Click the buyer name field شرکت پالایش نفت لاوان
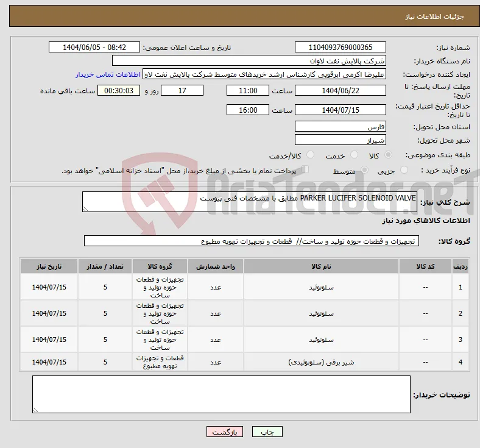Image resolution: width=480 pixels, height=448 pixels. coord(249,60)
